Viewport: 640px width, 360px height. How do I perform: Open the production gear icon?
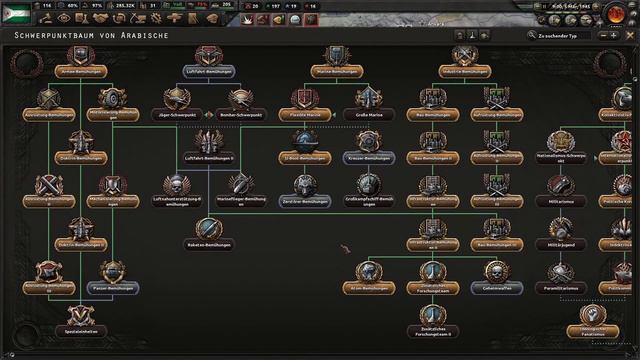tap(156, 18)
